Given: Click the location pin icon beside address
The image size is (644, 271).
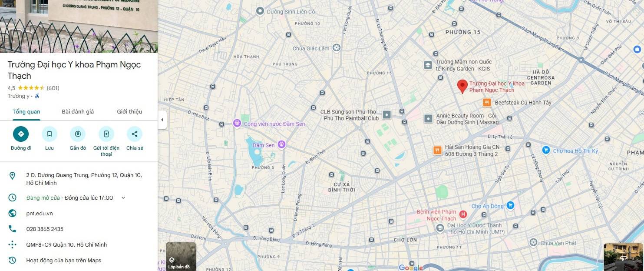Looking at the screenshot, I should [12, 176].
